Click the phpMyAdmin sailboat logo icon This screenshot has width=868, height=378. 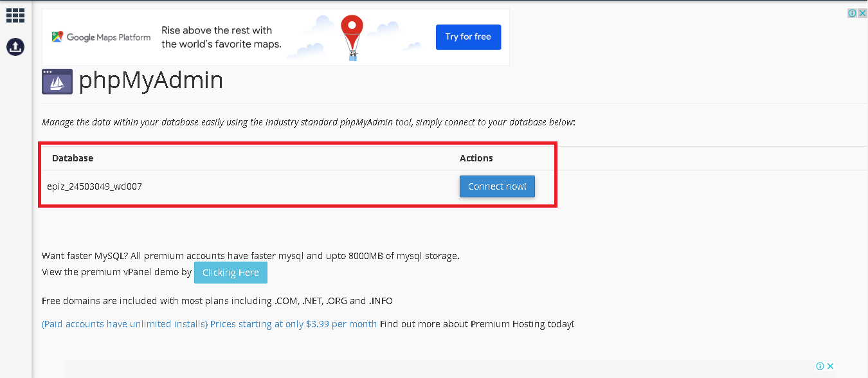coord(57,82)
